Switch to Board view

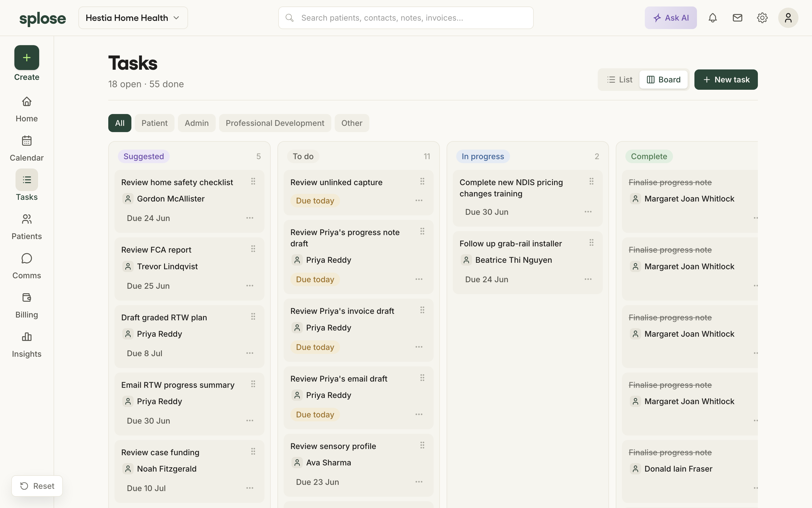point(663,80)
